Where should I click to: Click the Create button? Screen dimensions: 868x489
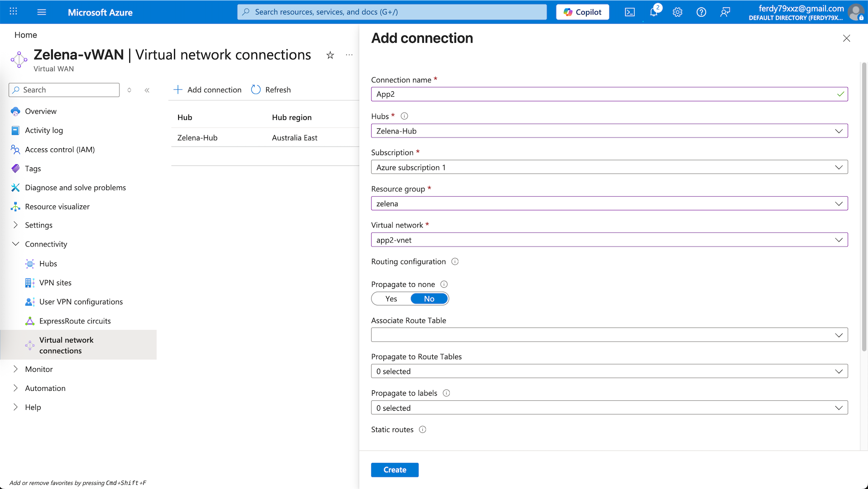395,470
